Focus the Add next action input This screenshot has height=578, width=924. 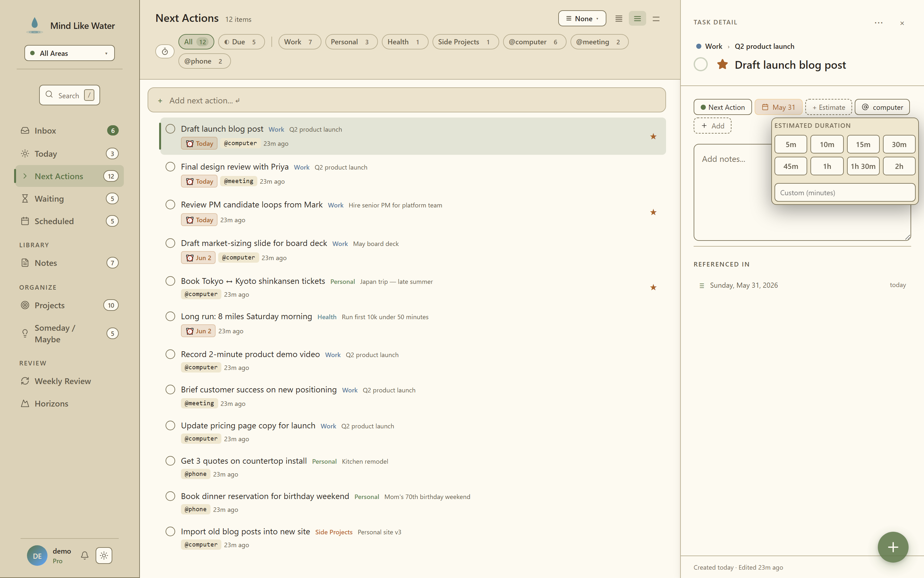coord(406,100)
